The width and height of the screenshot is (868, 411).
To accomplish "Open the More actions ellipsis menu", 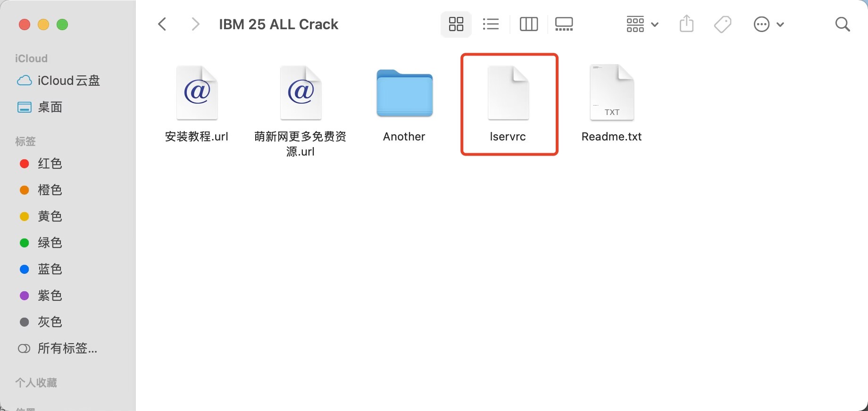I will pos(769,24).
